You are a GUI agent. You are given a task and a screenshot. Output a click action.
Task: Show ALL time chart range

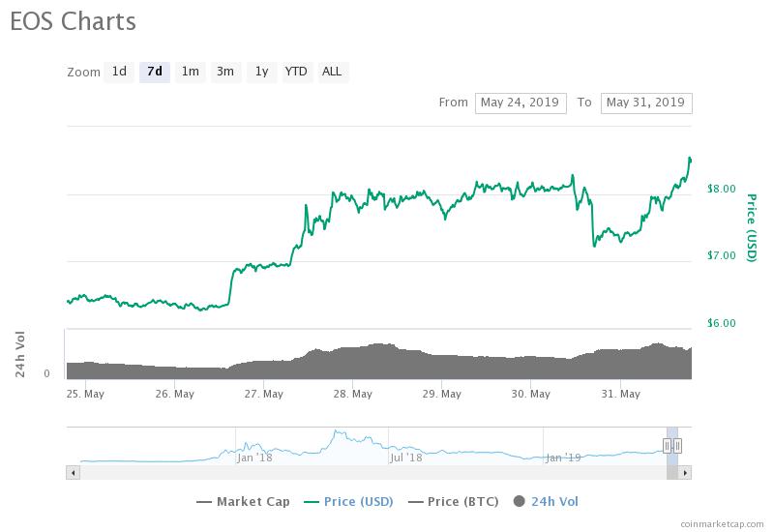pos(332,72)
